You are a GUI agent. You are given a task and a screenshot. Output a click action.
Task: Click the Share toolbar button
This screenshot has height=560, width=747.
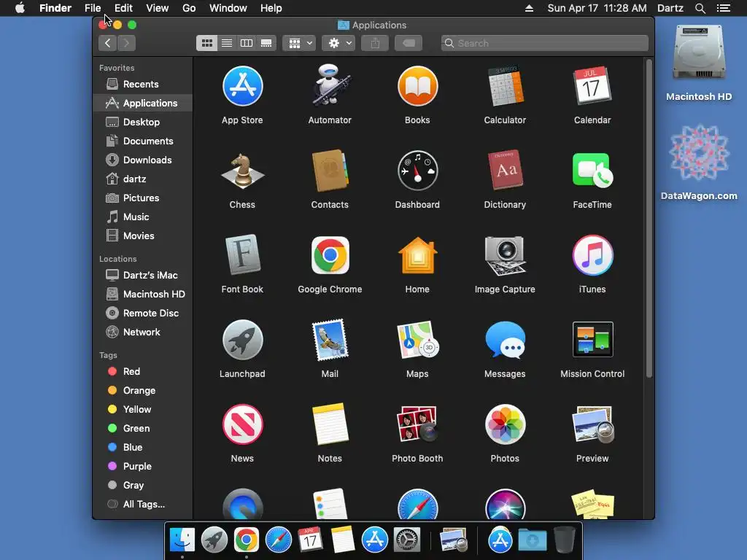pyautogui.click(x=375, y=43)
